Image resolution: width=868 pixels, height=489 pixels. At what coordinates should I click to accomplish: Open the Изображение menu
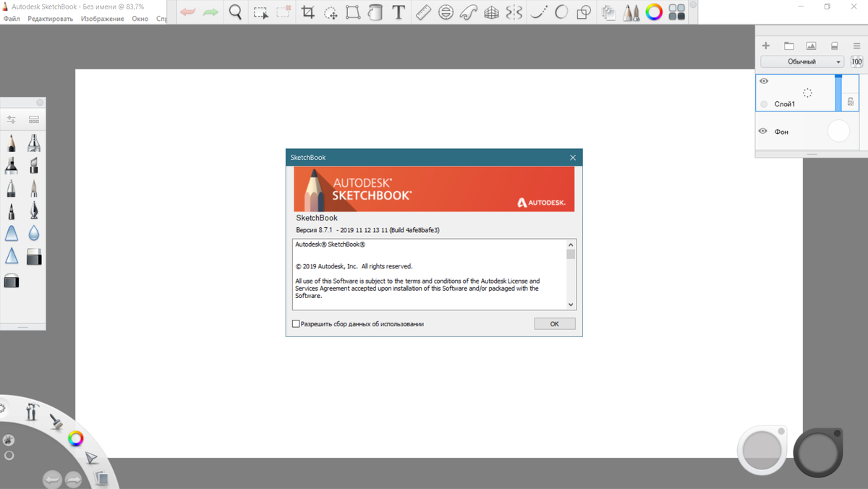pos(103,19)
